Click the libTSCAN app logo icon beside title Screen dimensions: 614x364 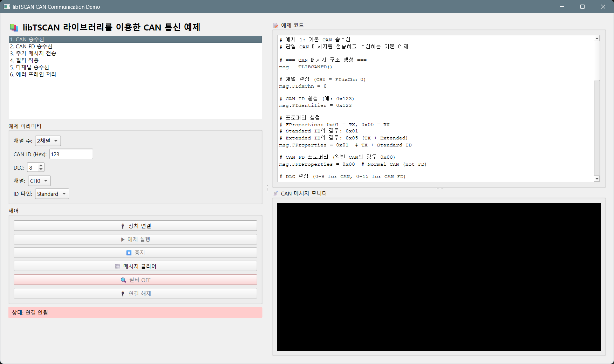[14, 27]
